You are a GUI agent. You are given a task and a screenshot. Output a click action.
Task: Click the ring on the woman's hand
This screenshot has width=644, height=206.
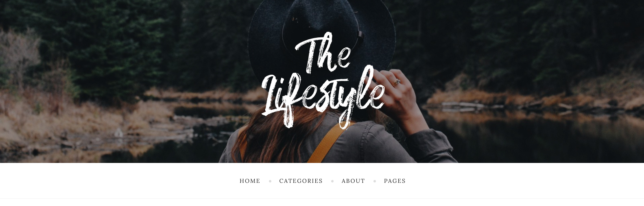[396, 82]
